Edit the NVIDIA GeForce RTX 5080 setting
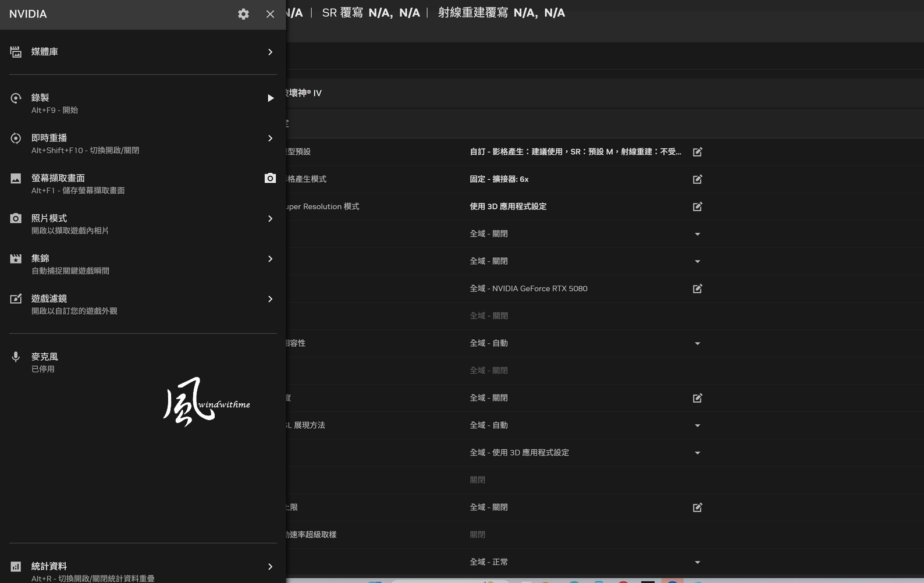Image resolution: width=924 pixels, height=583 pixels. tap(697, 289)
